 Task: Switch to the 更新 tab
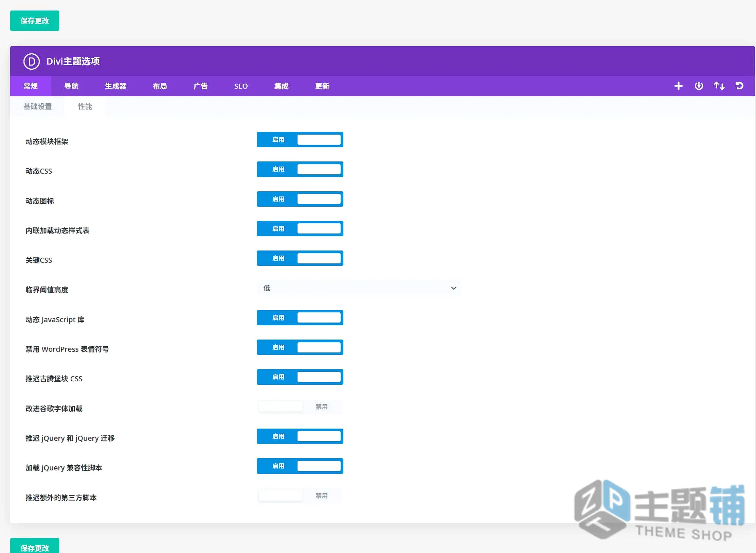tap(322, 86)
